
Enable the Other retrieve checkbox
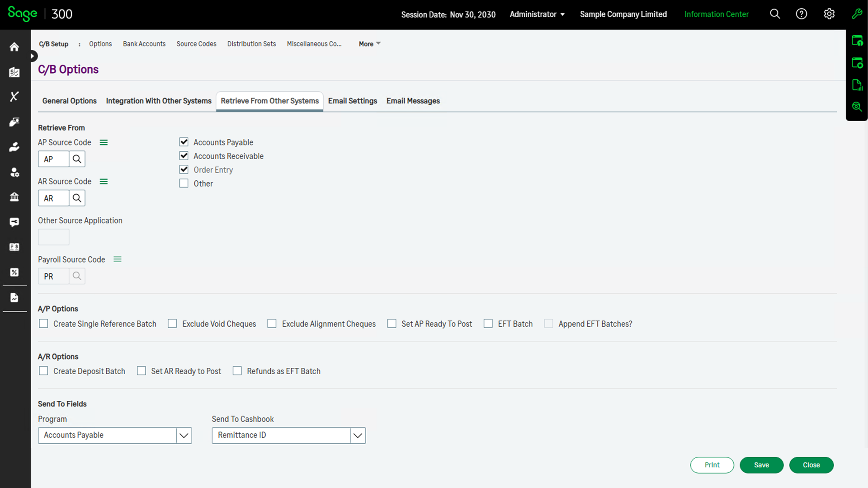184,183
